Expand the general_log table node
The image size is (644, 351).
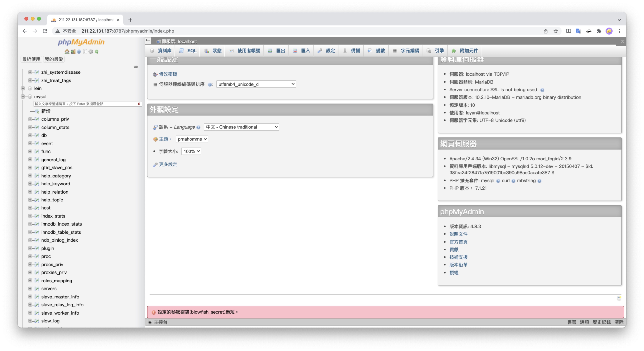coord(30,159)
